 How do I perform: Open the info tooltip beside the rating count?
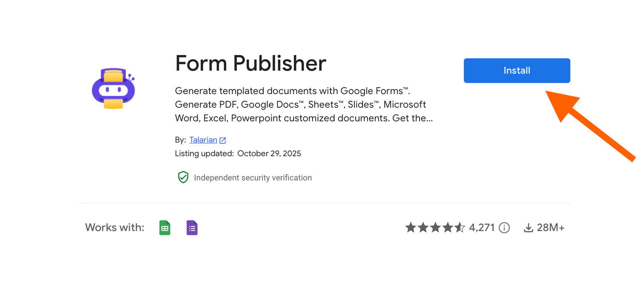[x=504, y=227]
